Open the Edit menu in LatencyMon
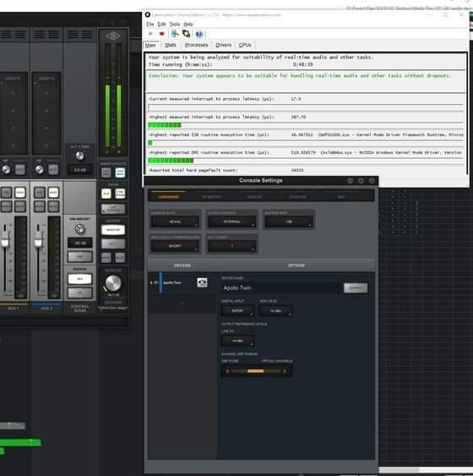Screen dimensions: 473x476 pyautogui.click(x=161, y=25)
